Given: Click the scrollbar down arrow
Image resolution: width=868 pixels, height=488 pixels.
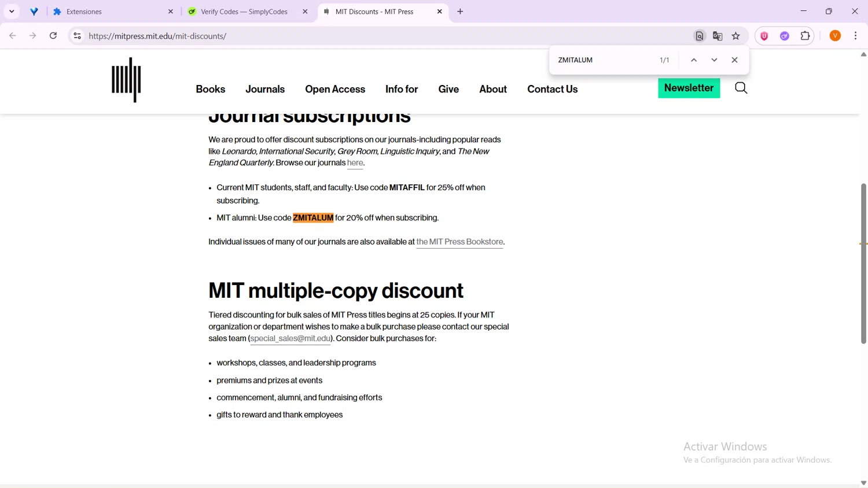Looking at the screenshot, I should (863, 483).
